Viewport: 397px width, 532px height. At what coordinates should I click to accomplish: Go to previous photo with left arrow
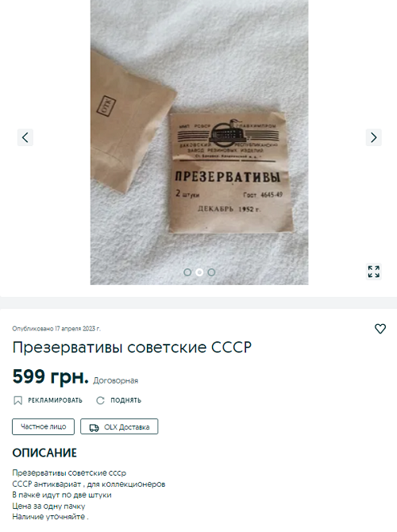tap(25, 137)
